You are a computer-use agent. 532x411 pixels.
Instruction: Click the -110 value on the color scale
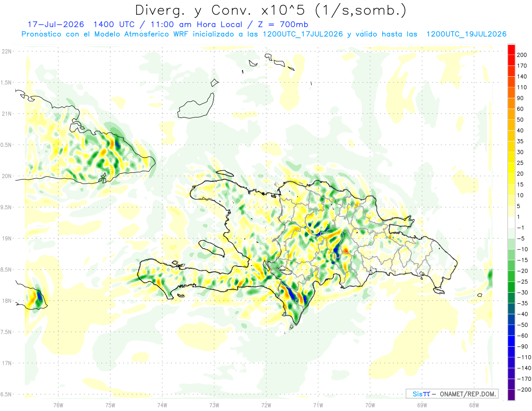[524, 357]
